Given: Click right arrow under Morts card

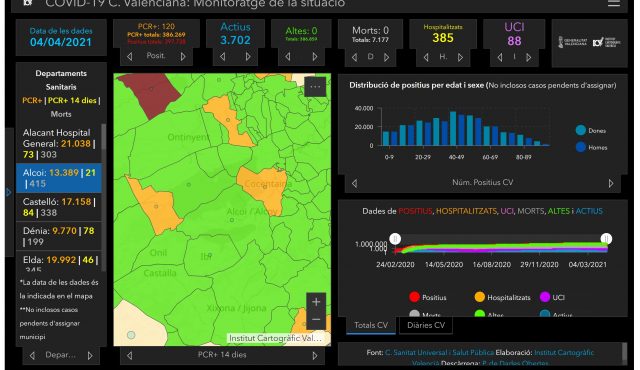Looking at the screenshot, I should click(x=386, y=58).
